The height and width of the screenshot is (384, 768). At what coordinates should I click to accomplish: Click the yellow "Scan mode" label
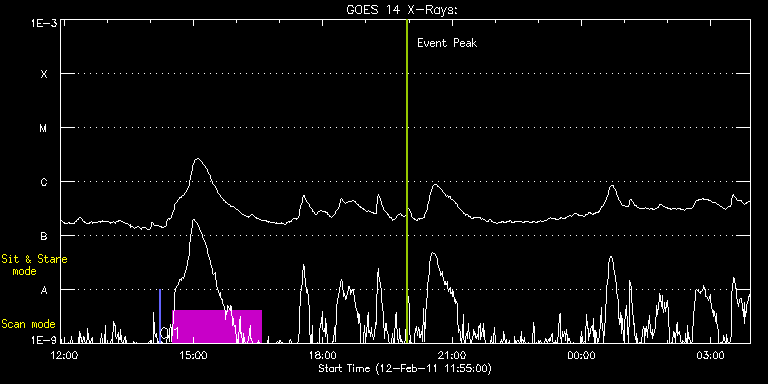(28, 324)
